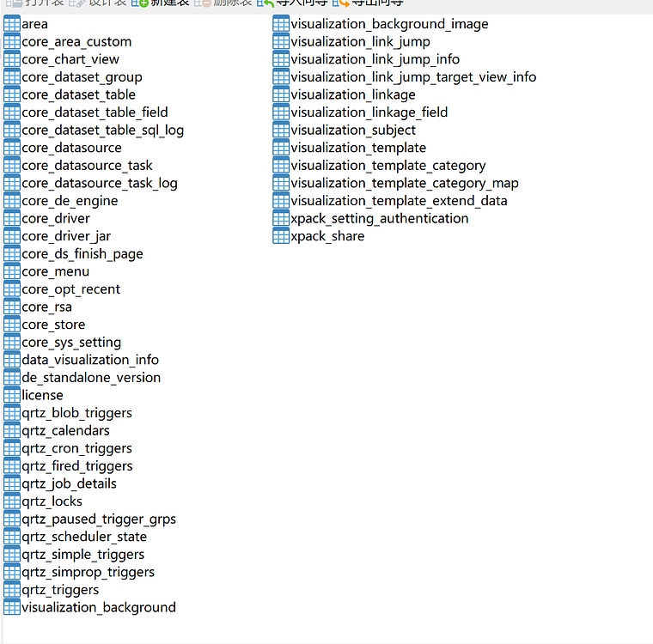Click the table icon beside visualization_subject

281,130
